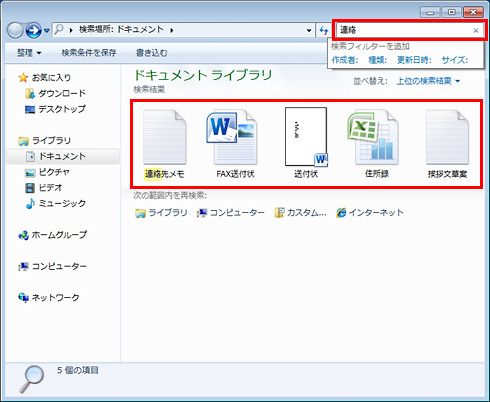Search again in コンピューター
This screenshot has width=490, height=402.
click(231, 212)
